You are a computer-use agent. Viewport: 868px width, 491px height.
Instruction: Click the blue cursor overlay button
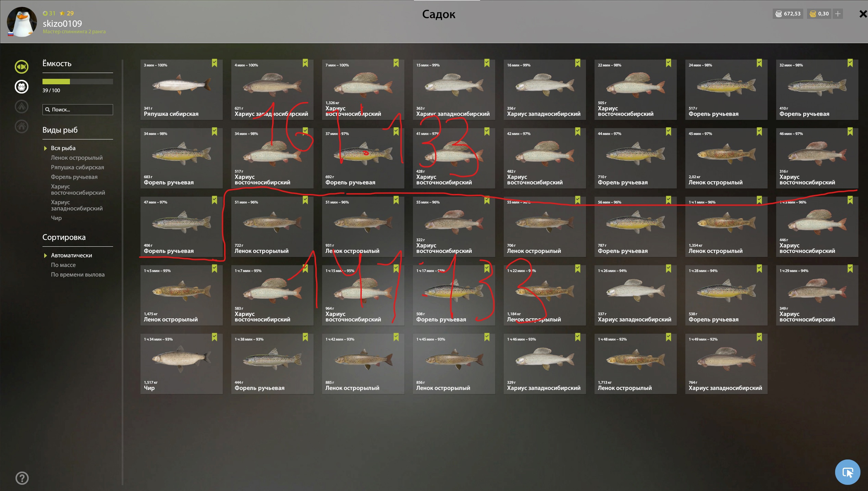[x=847, y=472]
